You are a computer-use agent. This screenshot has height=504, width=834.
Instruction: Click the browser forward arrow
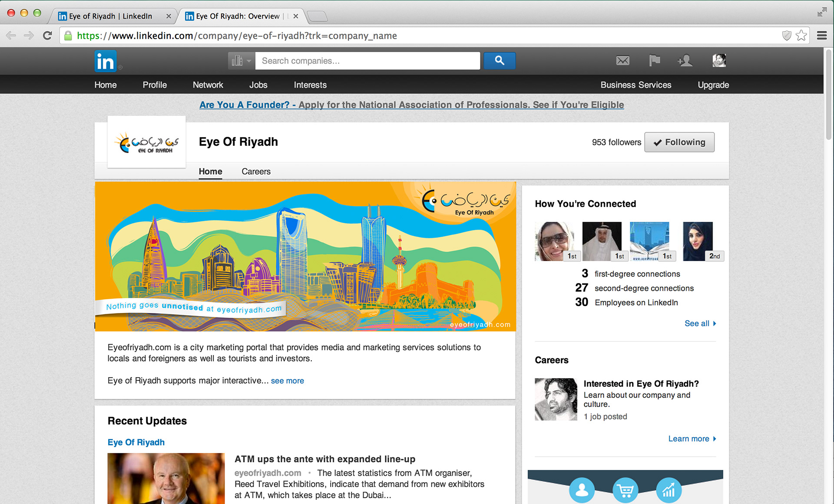tap(29, 36)
